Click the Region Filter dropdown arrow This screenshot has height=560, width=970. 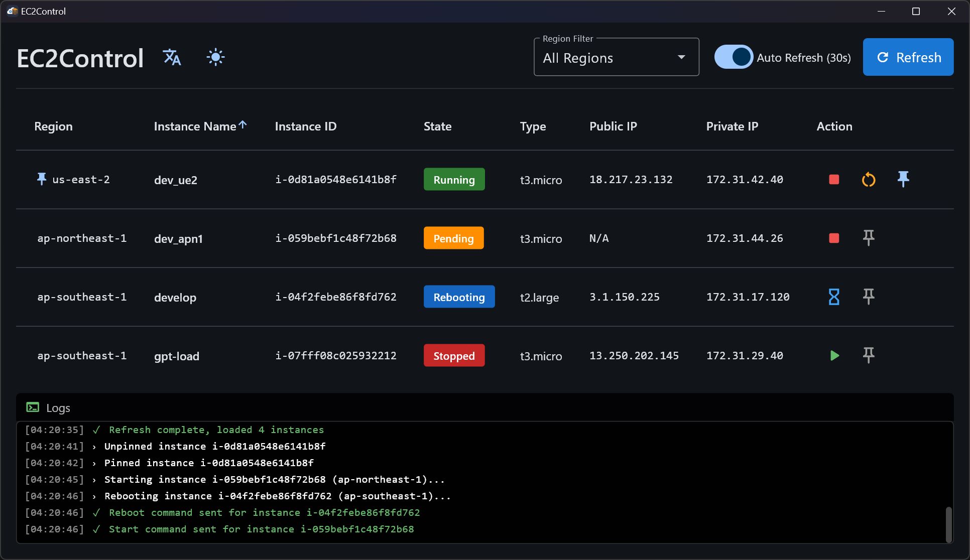coord(681,58)
